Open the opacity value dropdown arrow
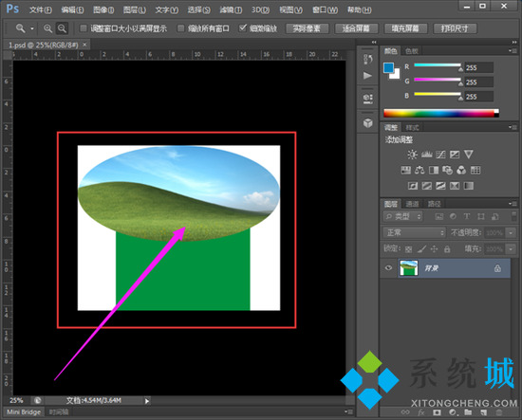The height and width of the screenshot is (420, 522). (x=511, y=233)
